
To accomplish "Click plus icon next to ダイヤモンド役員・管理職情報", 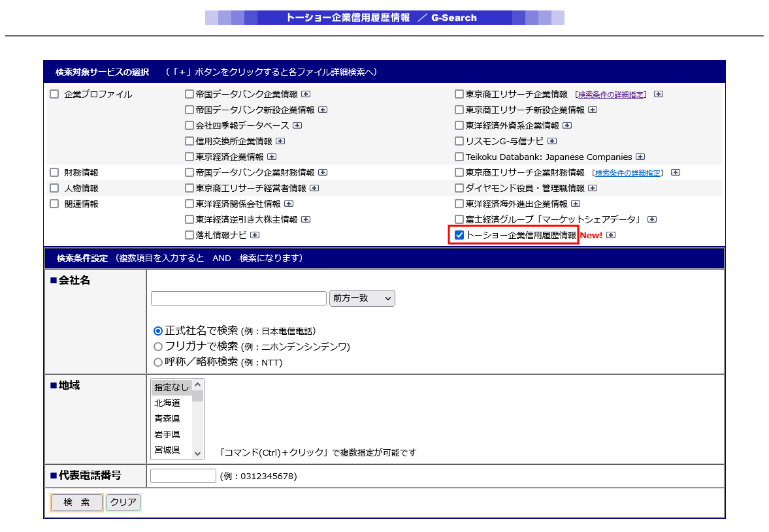I will coord(593,188).
